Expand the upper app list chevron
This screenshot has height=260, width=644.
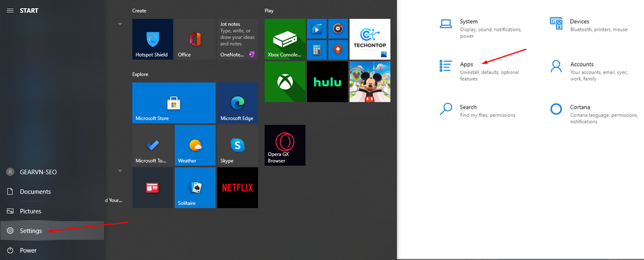120,24
